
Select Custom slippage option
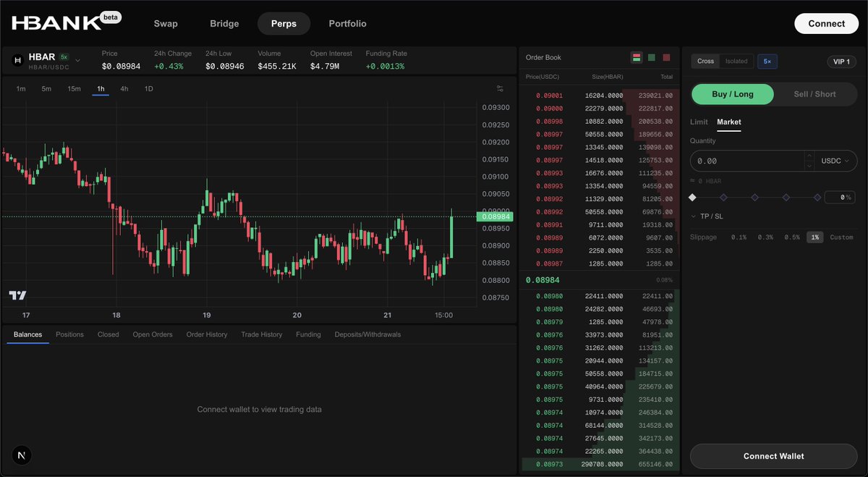pyautogui.click(x=841, y=237)
